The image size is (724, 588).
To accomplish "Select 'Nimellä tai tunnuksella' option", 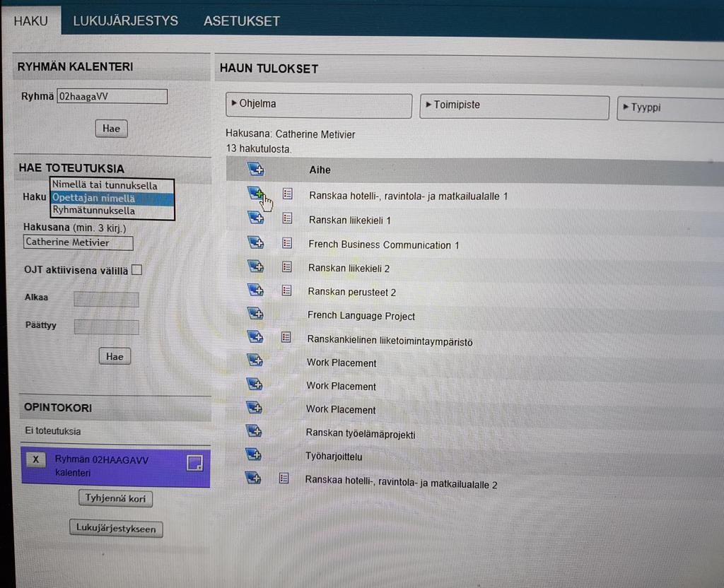I will [x=112, y=186].
